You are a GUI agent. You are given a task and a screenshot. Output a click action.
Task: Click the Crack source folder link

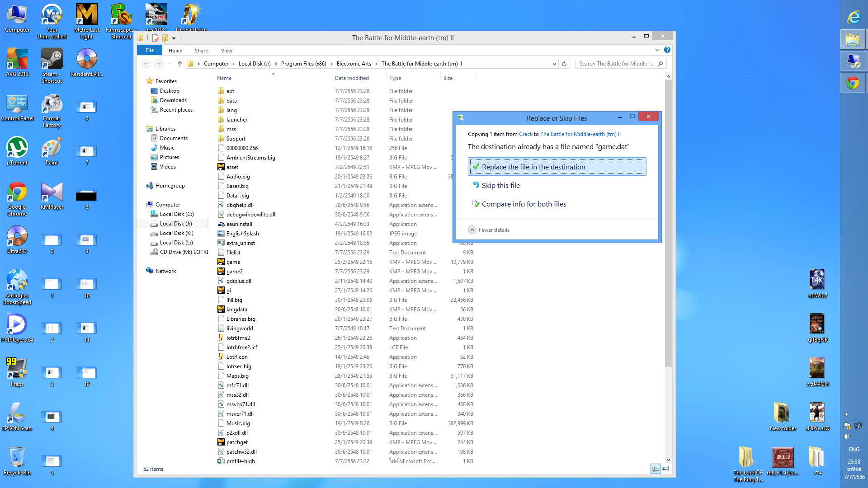point(525,134)
